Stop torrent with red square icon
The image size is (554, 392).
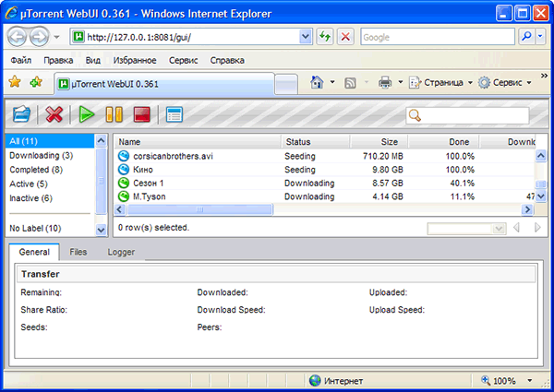click(142, 114)
